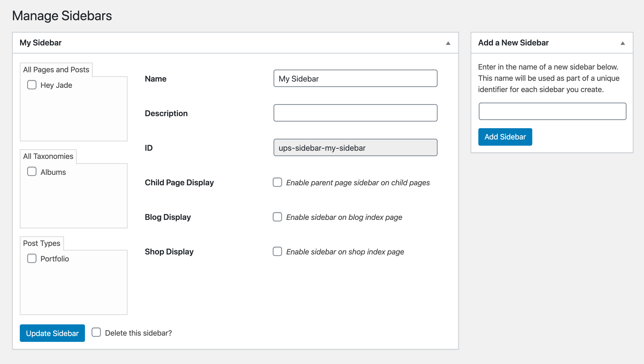Click the My Sidebar panel header title
This screenshot has width=644, height=364.
[41, 43]
